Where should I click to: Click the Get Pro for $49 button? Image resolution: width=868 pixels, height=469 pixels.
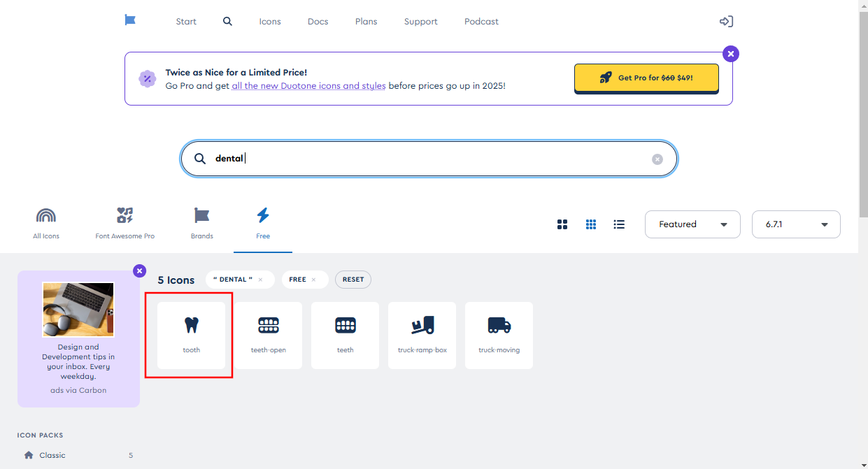point(646,78)
